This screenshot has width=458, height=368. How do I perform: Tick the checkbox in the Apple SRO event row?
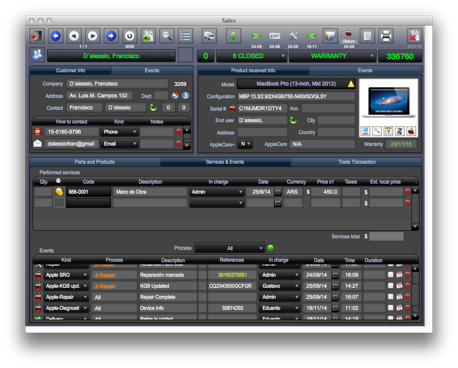click(x=391, y=275)
